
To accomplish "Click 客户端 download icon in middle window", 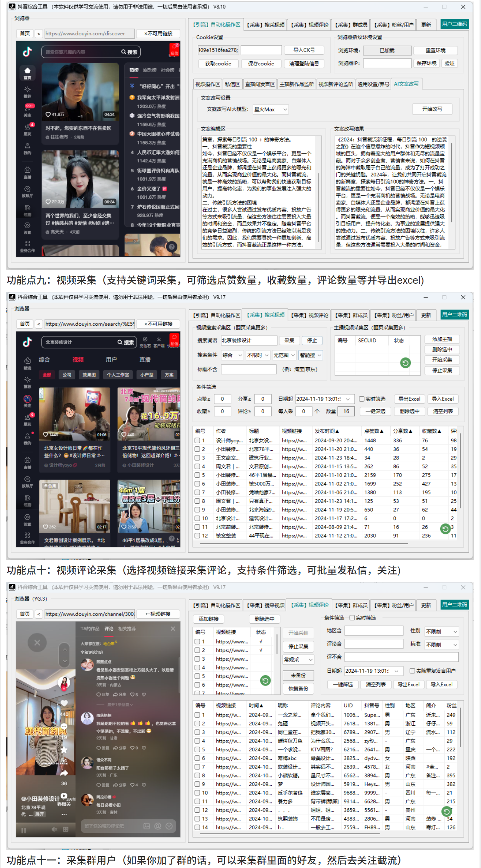I will (x=159, y=341).
